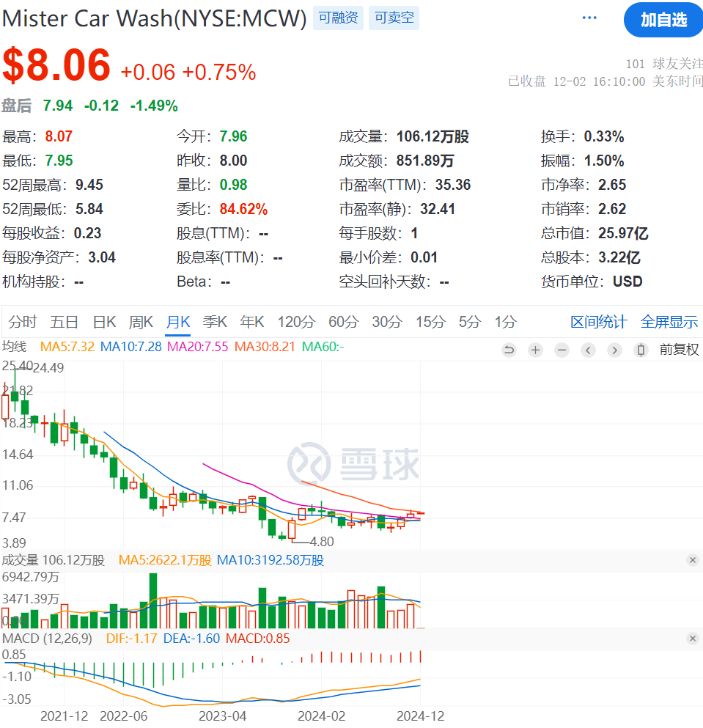Click the 昨收 value 8.00
Image resolution: width=703 pixels, height=728 pixels.
point(233,161)
